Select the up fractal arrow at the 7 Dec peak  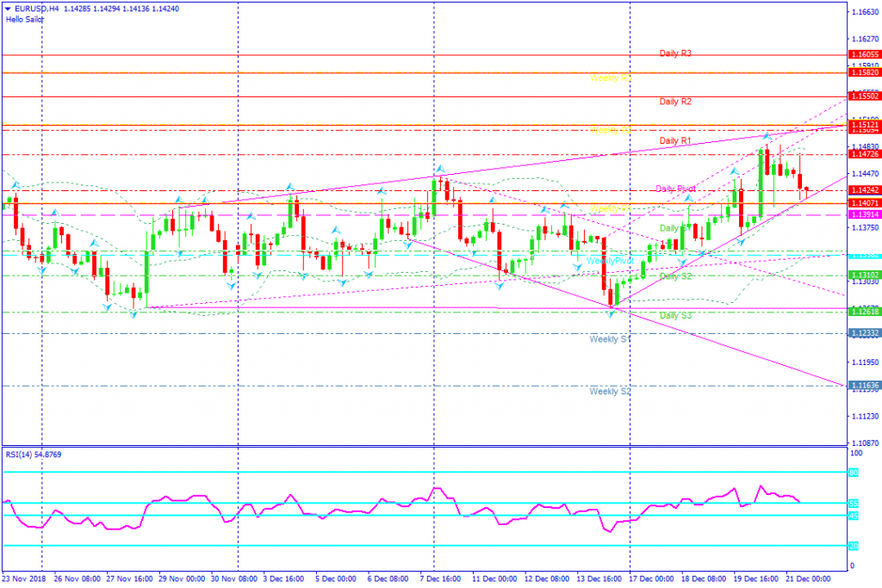(x=440, y=169)
